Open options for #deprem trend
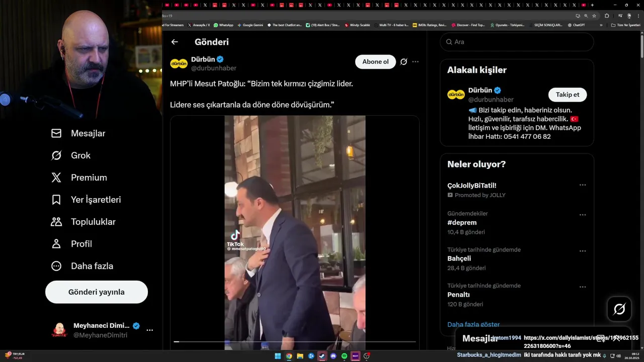Viewport: 644px width, 362px height. tap(583, 215)
